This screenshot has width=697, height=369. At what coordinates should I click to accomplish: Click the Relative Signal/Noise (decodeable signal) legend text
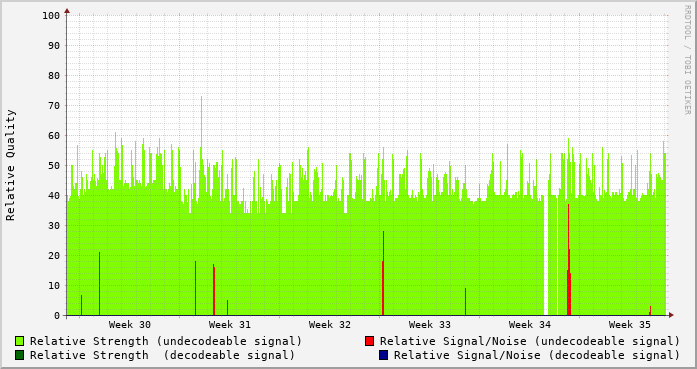pos(537,355)
